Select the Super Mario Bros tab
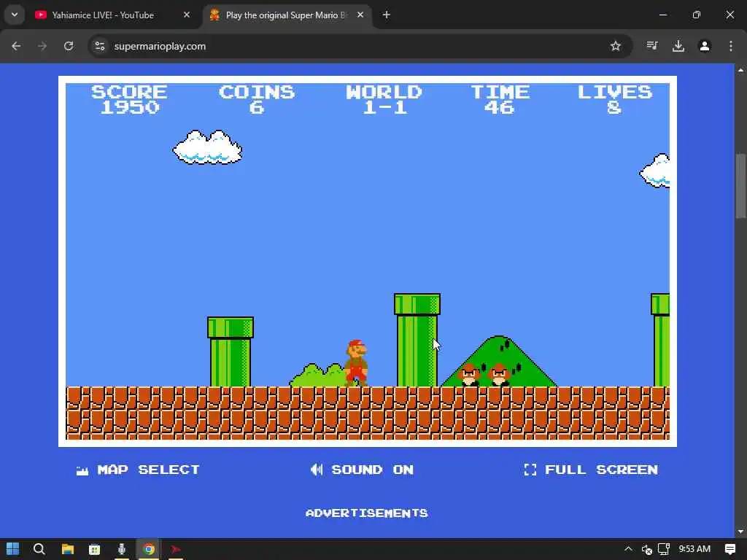This screenshot has height=560, width=747. tap(287, 15)
